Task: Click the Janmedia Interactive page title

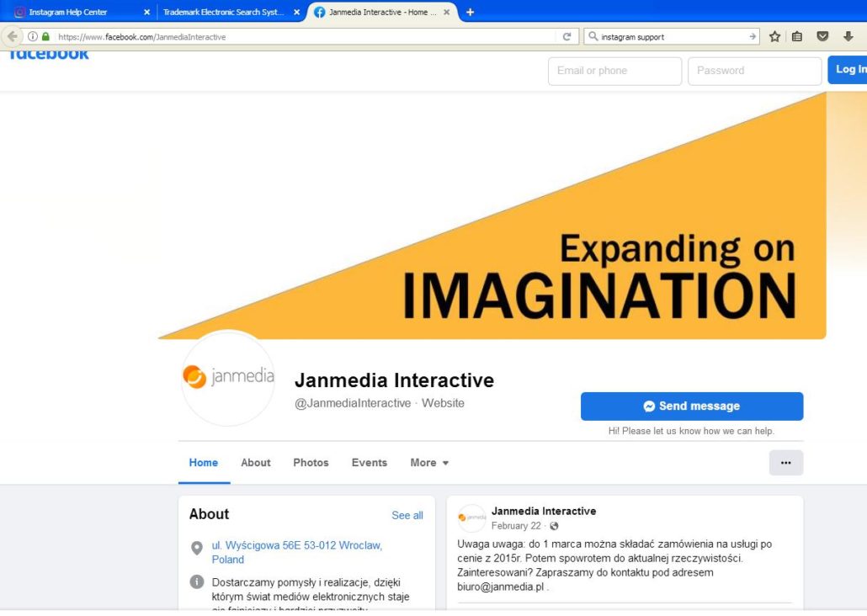Action: point(394,380)
